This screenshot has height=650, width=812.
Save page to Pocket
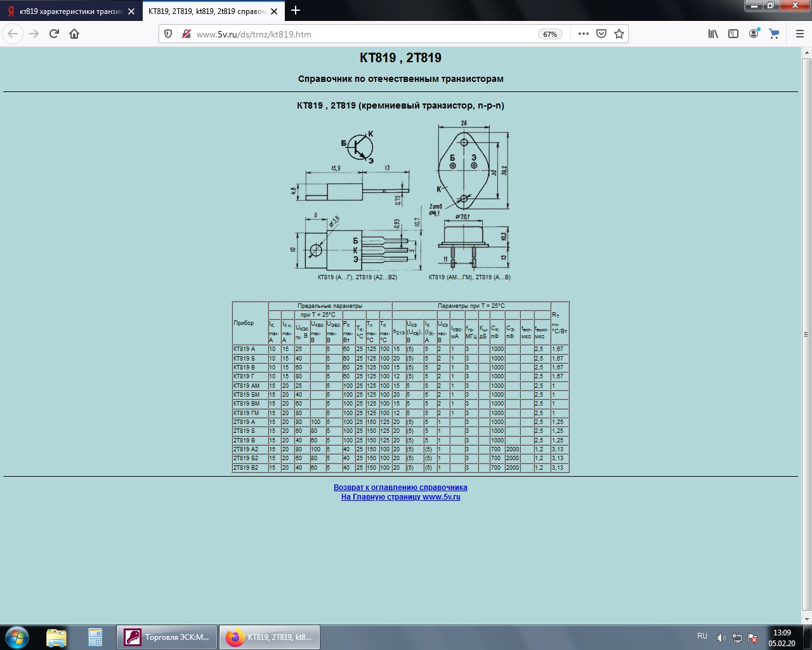(x=601, y=34)
